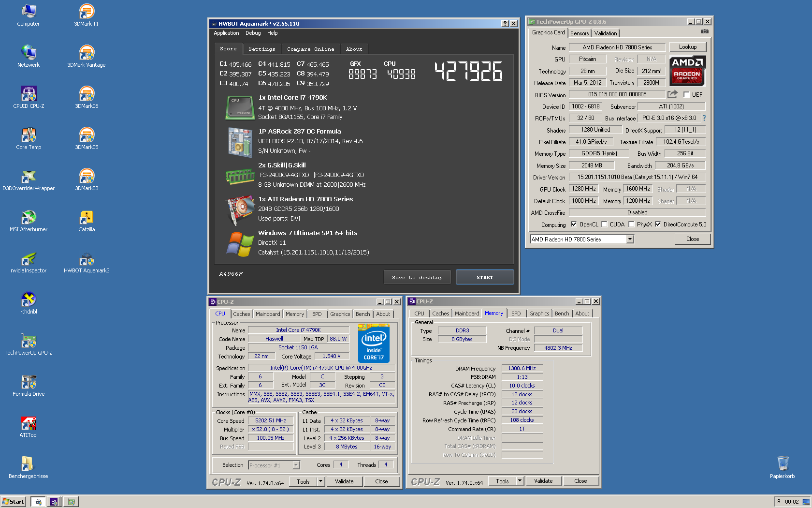This screenshot has height=508, width=812.
Task: Toggle the UEFI checkbox in GPU-Z
Action: (686, 95)
